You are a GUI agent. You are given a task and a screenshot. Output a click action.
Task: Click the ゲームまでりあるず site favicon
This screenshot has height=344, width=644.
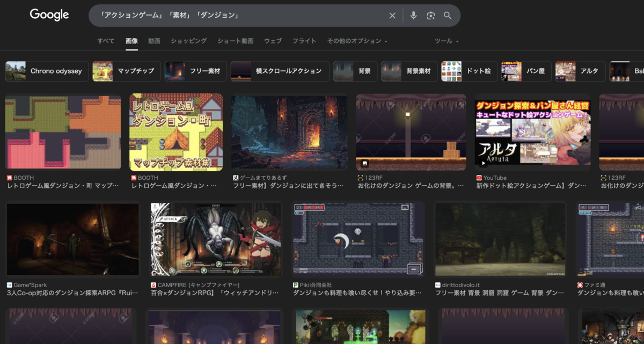235,178
